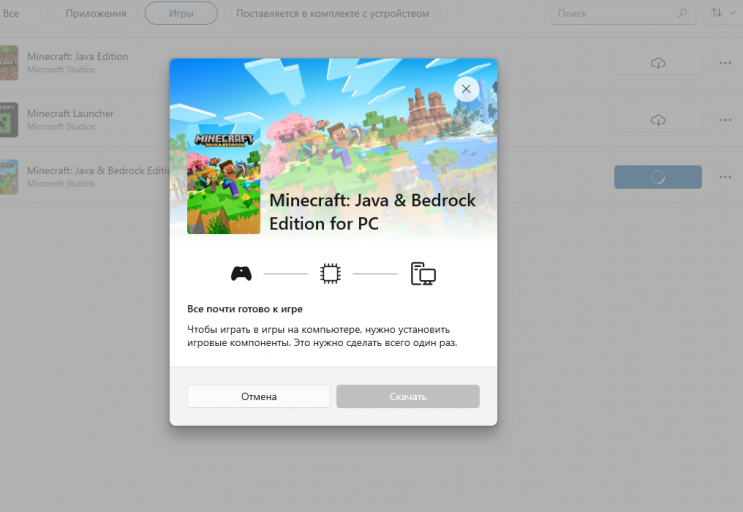Click the processor chip icon in dialog
This screenshot has width=743, height=512.
[x=330, y=274]
